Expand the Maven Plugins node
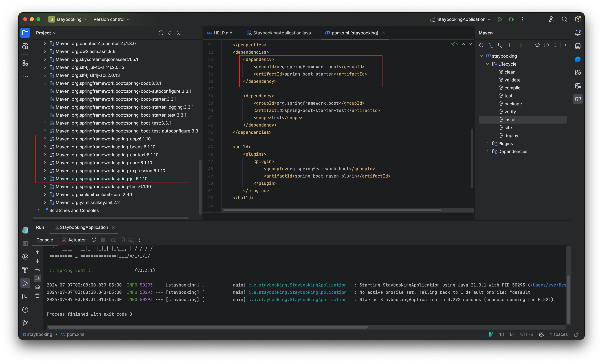Viewport: 603px width, 364px height. pos(487,144)
